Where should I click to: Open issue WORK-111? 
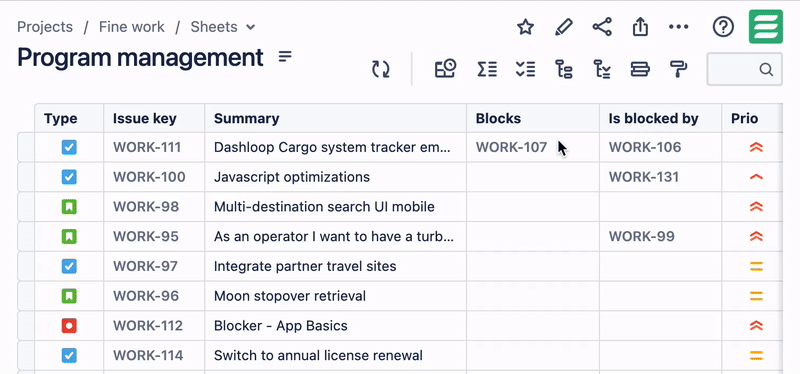(147, 147)
